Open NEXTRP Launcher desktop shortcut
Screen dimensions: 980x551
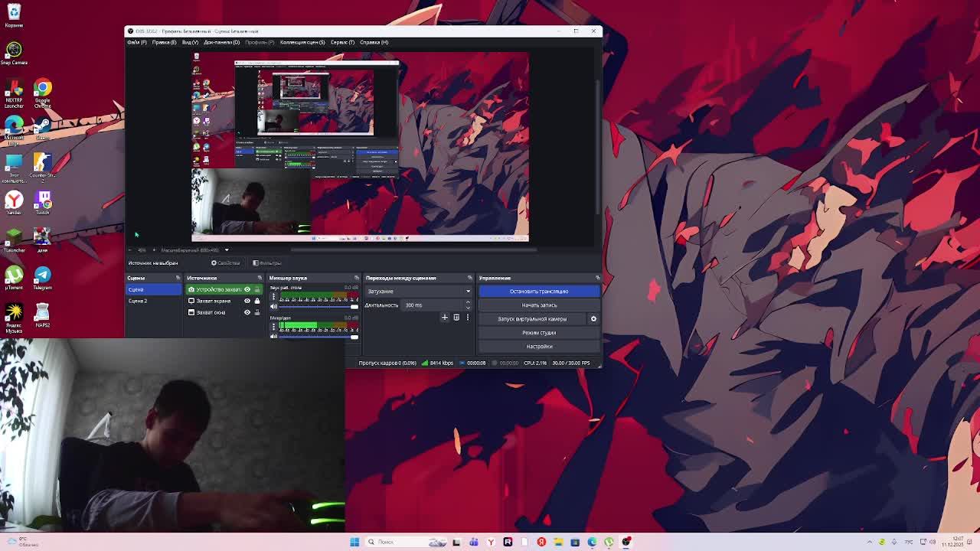(x=14, y=93)
